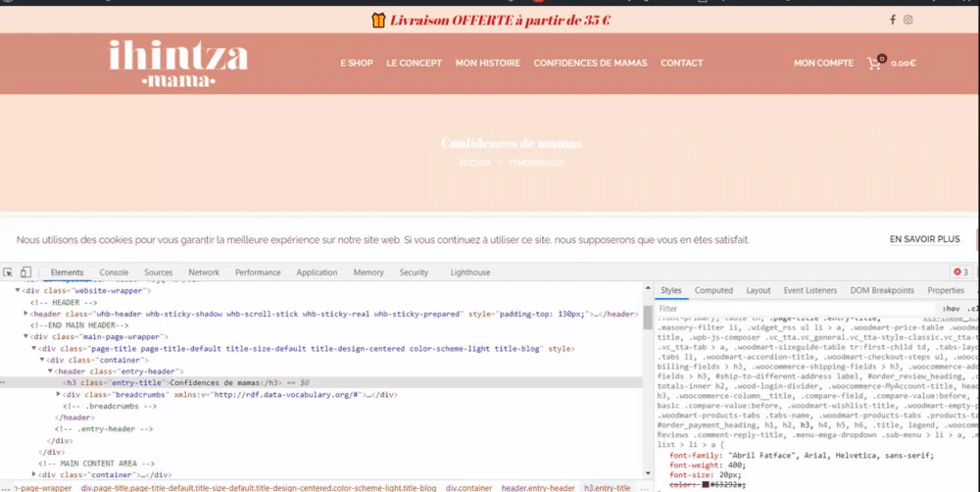The height and width of the screenshot is (492, 980).
Task: Collapse the page-title div node
Action: click(33, 348)
